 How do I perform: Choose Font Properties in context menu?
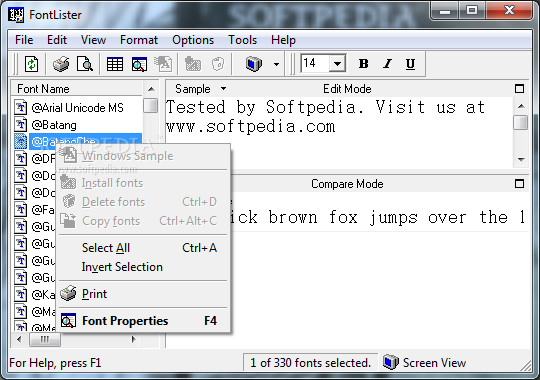click(143, 321)
